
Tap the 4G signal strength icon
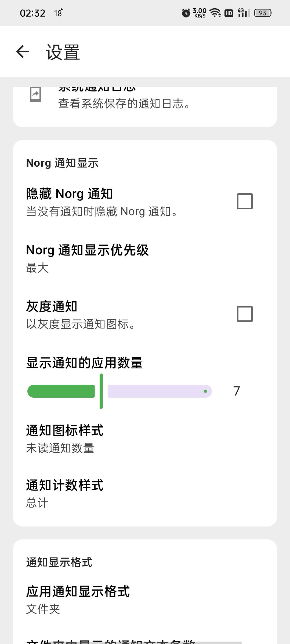click(244, 13)
